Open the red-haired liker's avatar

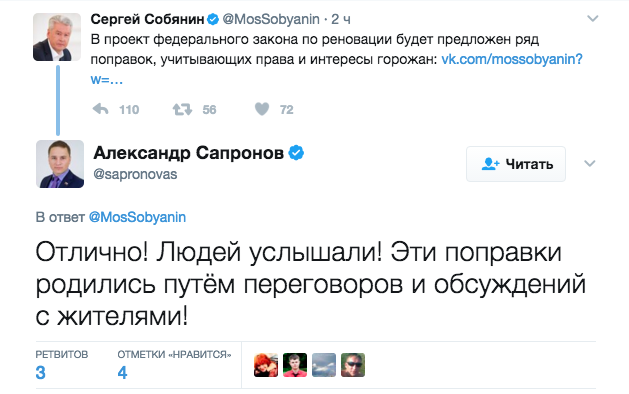[x=266, y=365]
